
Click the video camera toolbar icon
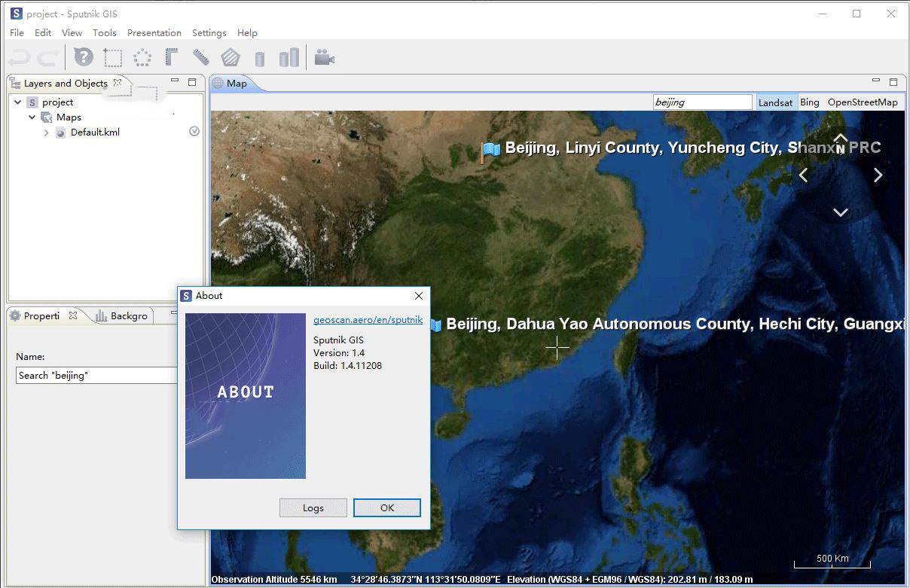click(325, 57)
